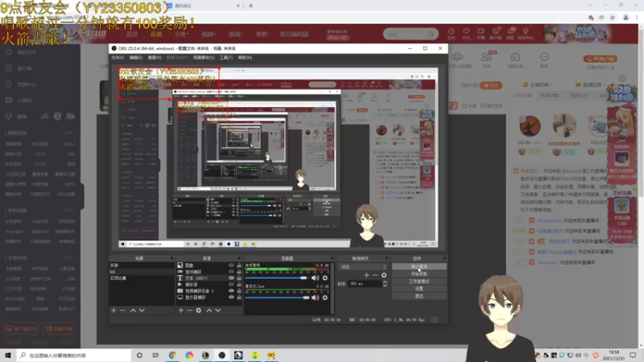Adjust the 麦克风/Aux volume slider
Screen dimensions: 644x362
point(277,298)
